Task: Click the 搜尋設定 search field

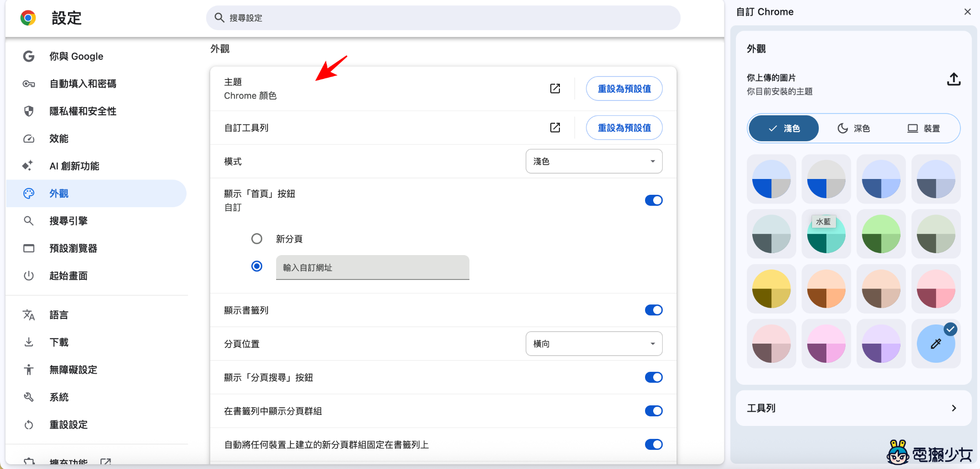Action: (x=443, y=18)
